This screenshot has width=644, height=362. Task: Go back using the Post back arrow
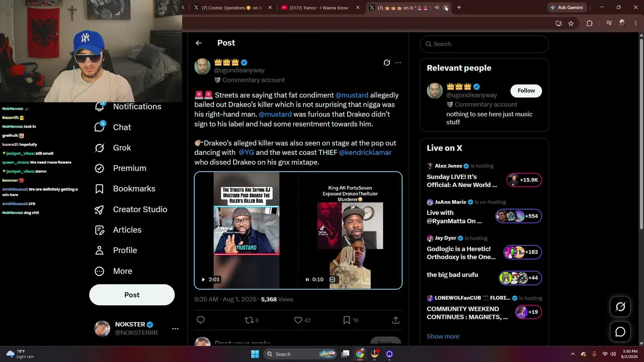(x=199, y=43)
